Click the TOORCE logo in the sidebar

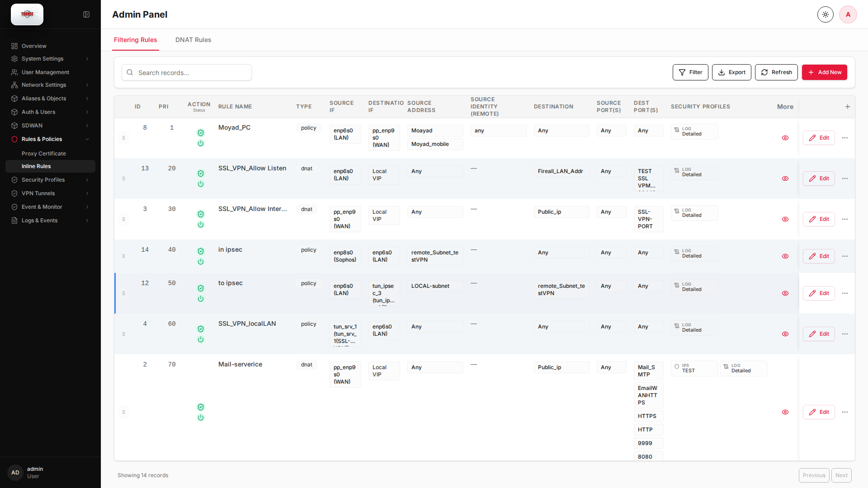[27, 14]
